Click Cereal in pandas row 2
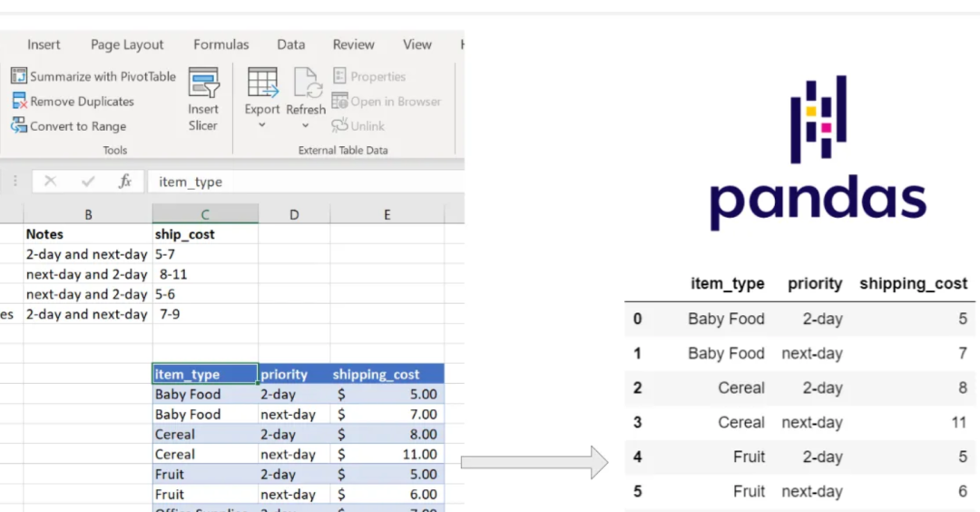Screen dimensions: 980x512 pyautogui.click(x=741, y=388)
